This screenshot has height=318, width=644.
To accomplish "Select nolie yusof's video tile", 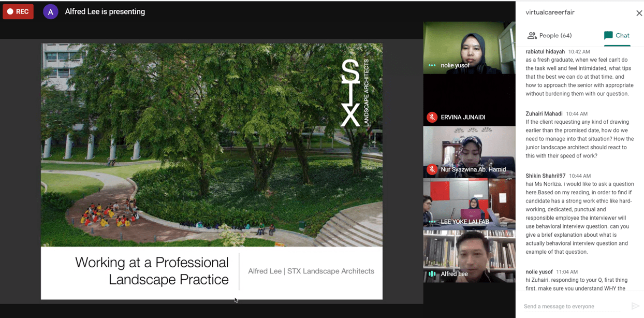I will (469, 47).
